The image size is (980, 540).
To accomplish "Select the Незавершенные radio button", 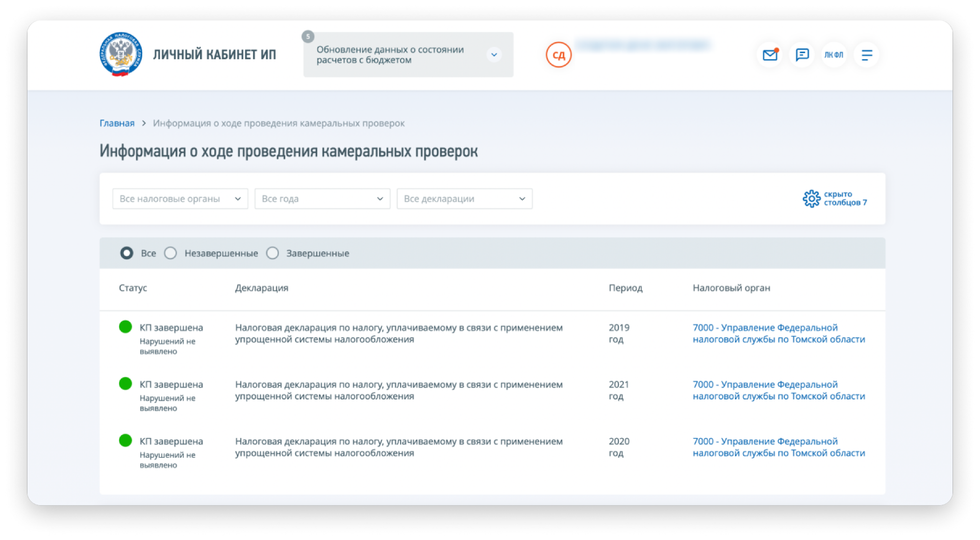I will click(x=170, y=253).
